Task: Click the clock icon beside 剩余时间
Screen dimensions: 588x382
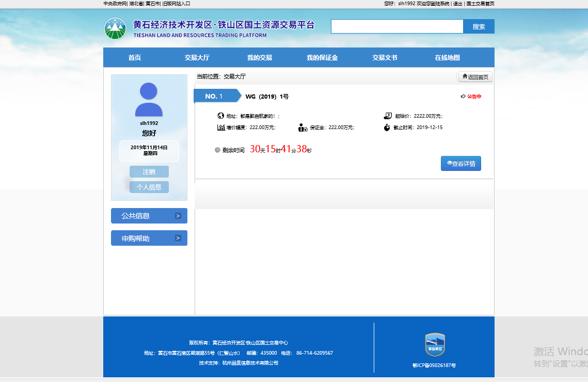Action: pos(217,150)
